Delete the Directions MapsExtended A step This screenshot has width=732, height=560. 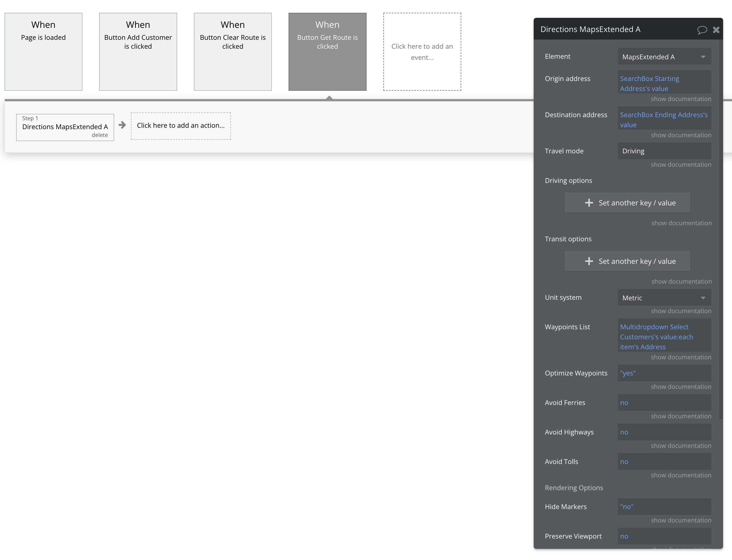tap(100, 135)
